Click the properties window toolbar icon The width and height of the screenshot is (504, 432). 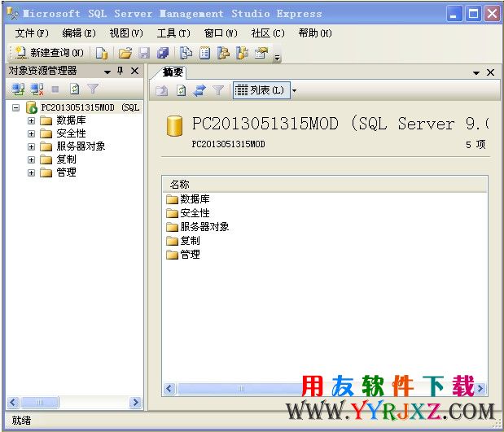click(x=261, y=53)
